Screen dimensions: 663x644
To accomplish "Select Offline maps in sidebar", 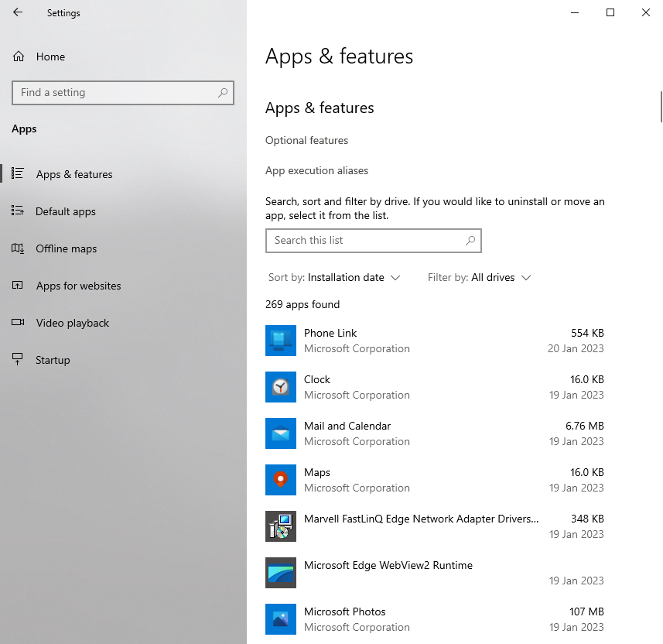I will coord(67,248).
